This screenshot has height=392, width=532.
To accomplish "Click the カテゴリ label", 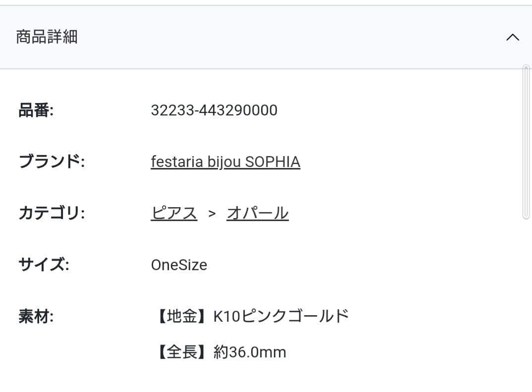I will 52,213.
